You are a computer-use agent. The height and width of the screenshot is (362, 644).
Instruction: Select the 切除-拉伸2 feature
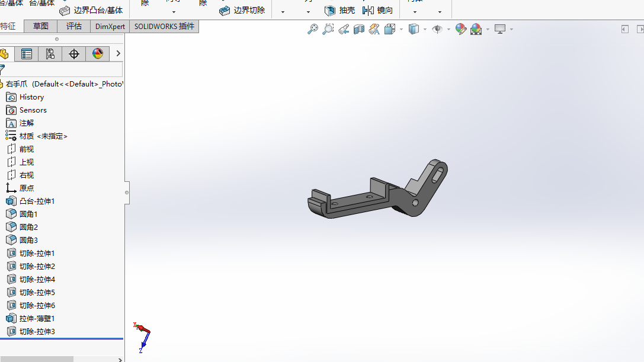[31, 266]
